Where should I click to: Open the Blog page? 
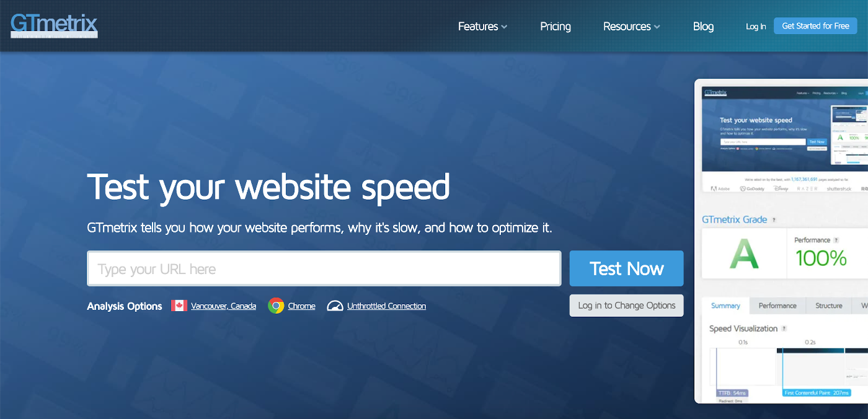pyautogui.click(x=703, y=26)
